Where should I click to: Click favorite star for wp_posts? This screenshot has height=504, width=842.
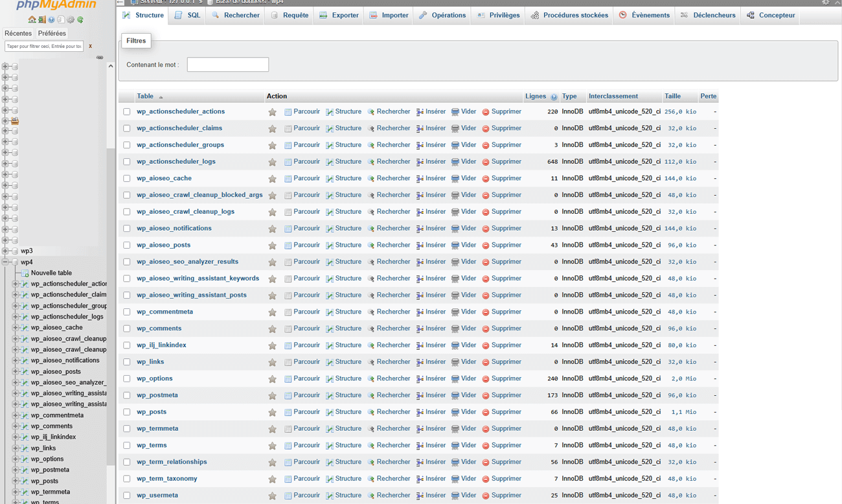pyautogui.click(x=273, y=413)
